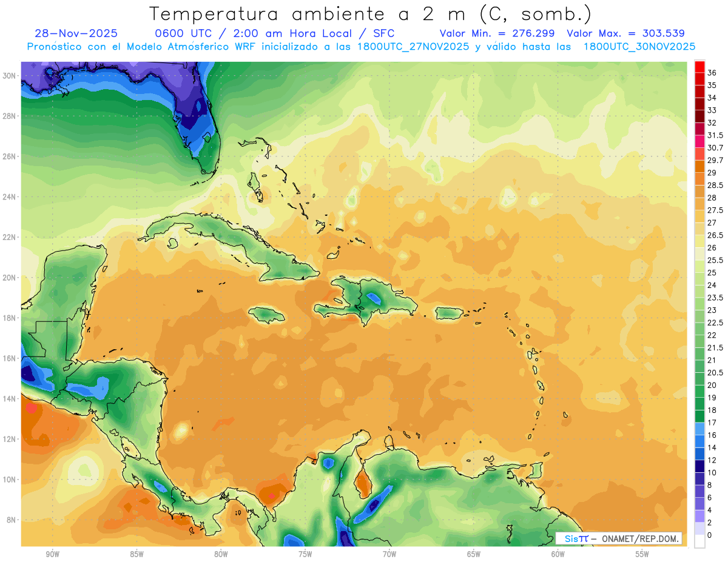
Task: Click legend label '34'
Action: click(x=712, y=98)
